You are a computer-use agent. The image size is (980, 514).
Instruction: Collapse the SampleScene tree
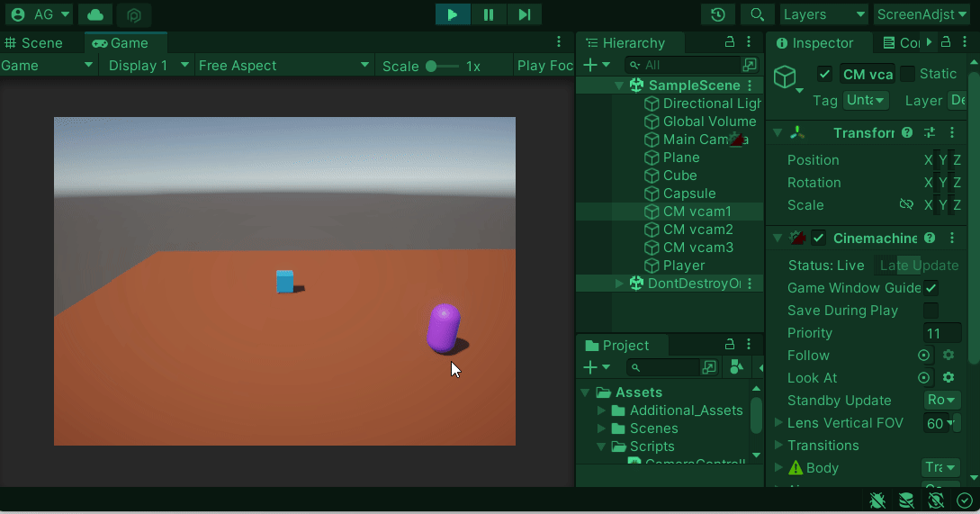619,85
